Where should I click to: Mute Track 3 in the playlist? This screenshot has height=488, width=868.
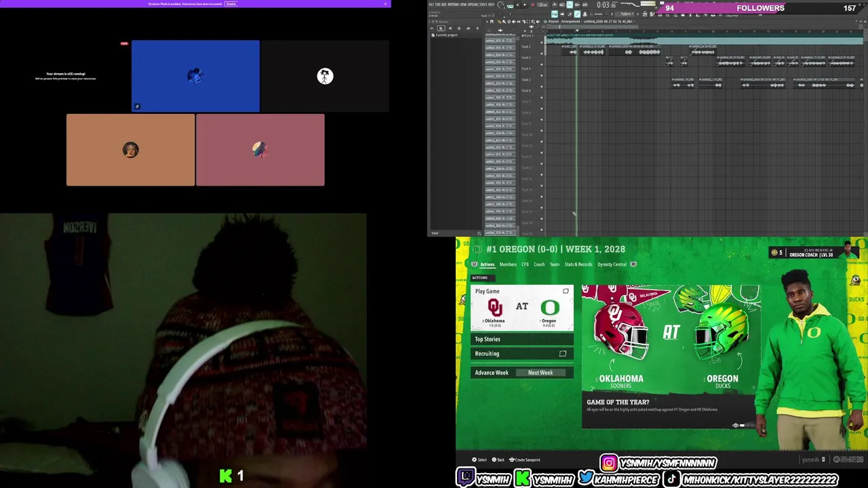[x=542, y=64]
